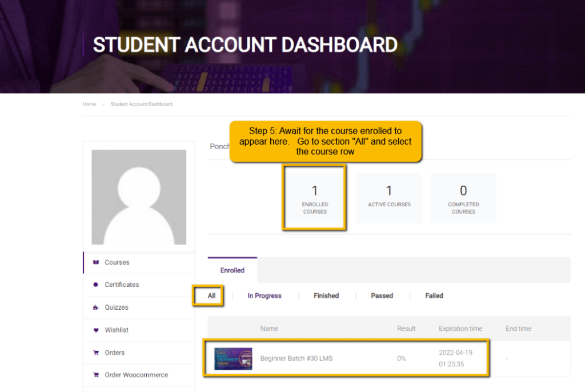Click the Certificates badge icon in sidebar
The width and height of the screenshot is (585, 392).
click(95, 285)
